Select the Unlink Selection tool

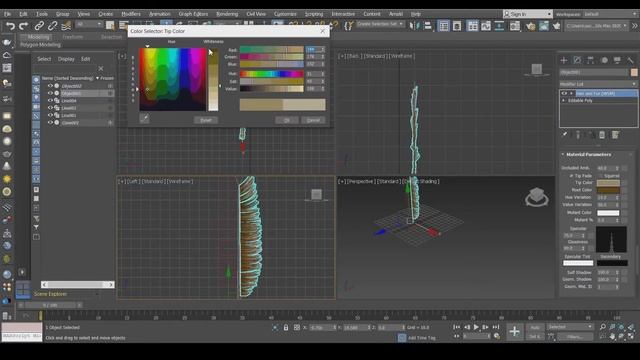[52, 26]
